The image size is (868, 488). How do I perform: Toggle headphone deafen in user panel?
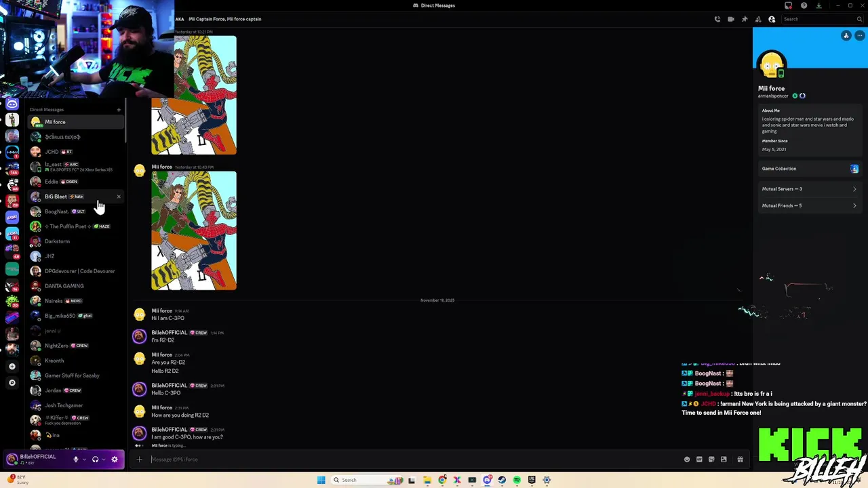(95, 460)
